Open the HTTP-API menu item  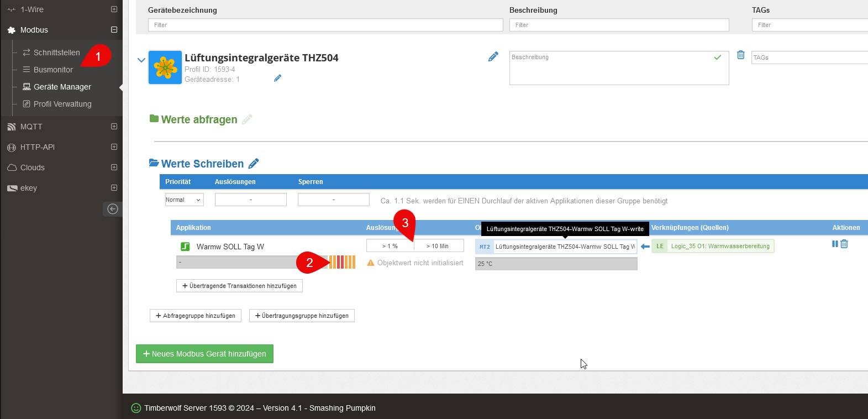[x=38, y=147]
